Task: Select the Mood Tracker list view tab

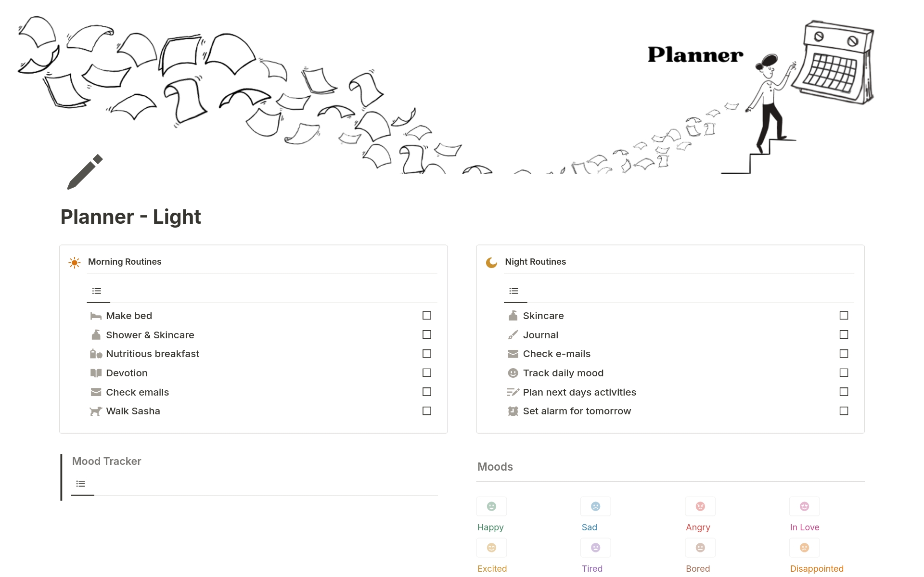Action: (x=81, y=484)
